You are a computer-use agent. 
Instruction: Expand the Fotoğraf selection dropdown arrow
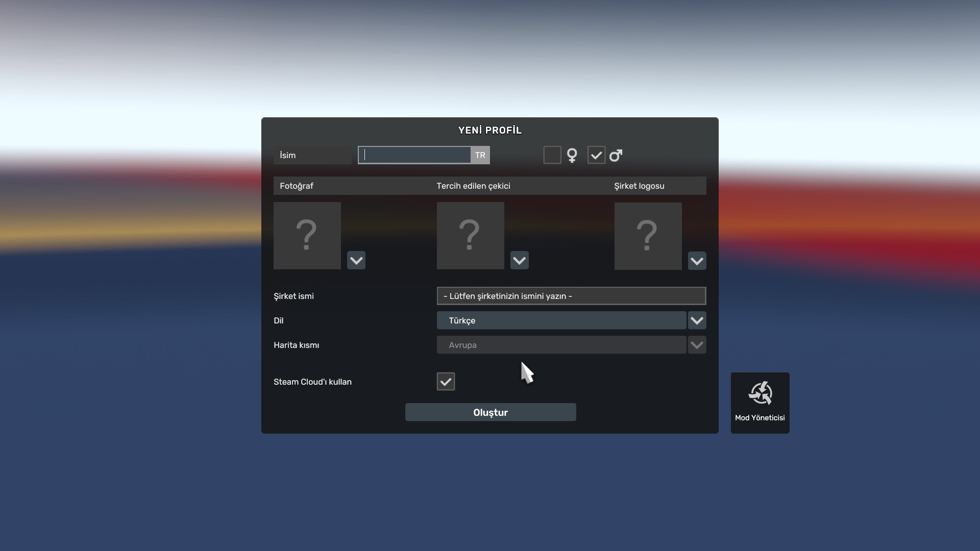(356, 260)
